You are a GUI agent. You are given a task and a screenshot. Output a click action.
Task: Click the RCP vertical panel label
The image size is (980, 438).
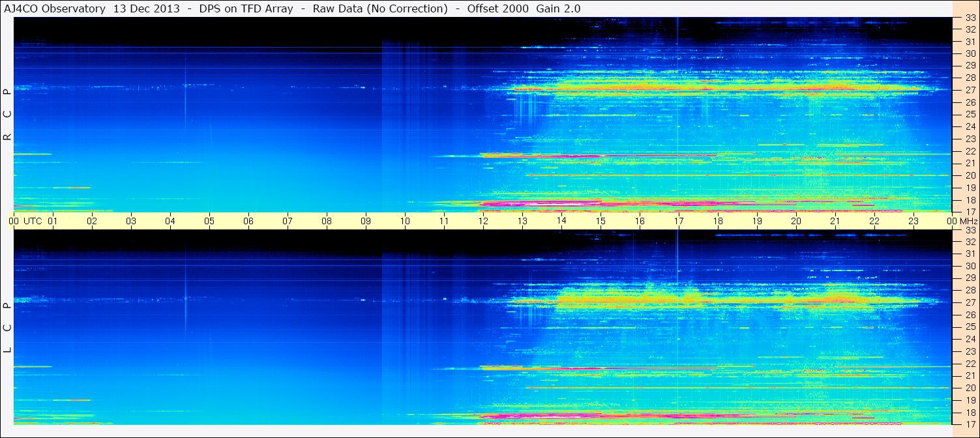[x=7, y=115]
